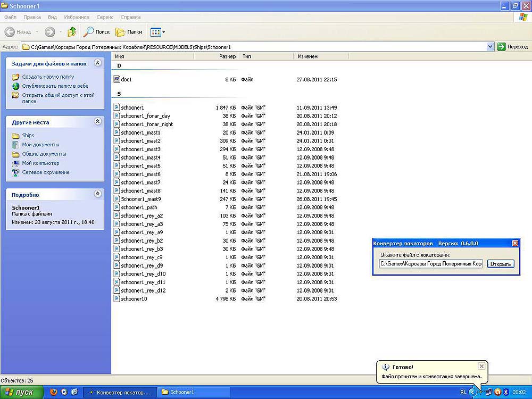Viewport: 532px width, 399px height.
Task: Close the Конвертер локаторов window
Action: tap(514, 243)
